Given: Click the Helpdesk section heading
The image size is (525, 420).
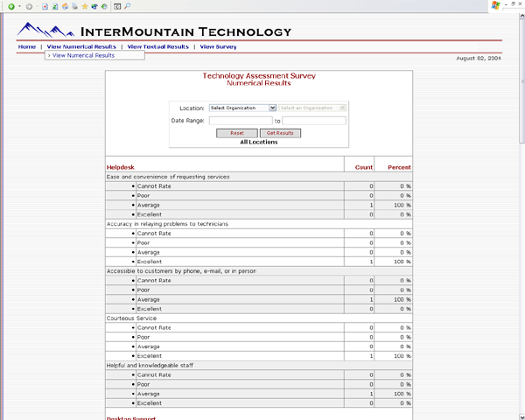Looking at the screenshot, I should point(121,167).
